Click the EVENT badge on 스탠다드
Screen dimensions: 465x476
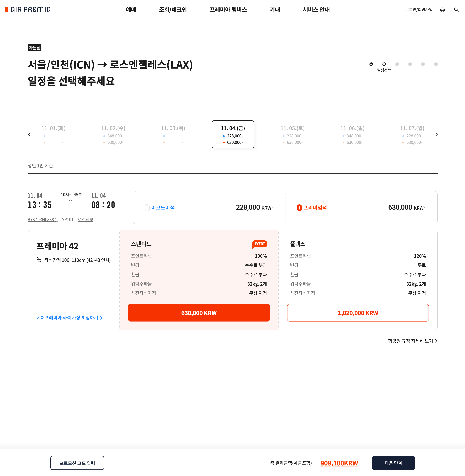[259, 244]
